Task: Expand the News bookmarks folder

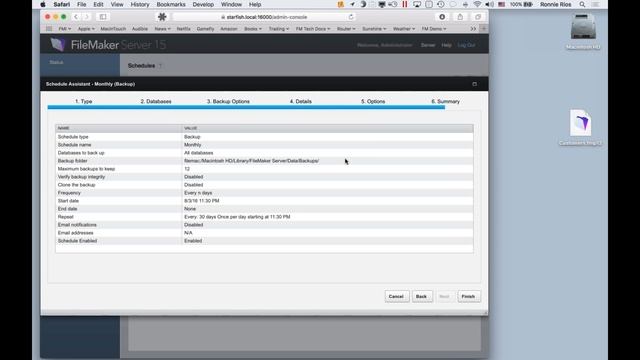Action: (x=162, y=29)
